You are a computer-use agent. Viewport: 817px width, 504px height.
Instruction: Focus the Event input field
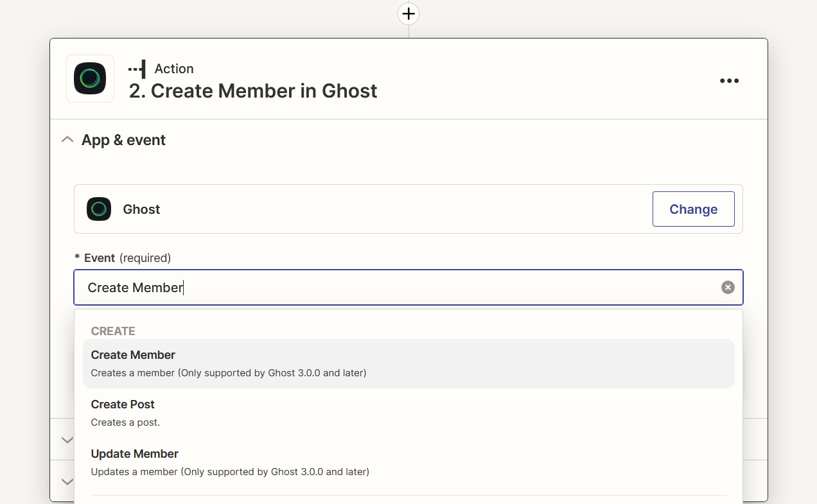(409, 288)
